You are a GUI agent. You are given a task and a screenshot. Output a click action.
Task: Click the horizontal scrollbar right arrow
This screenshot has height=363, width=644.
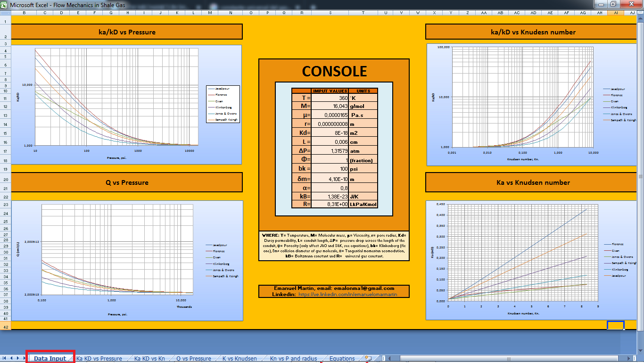coord(628,358)
